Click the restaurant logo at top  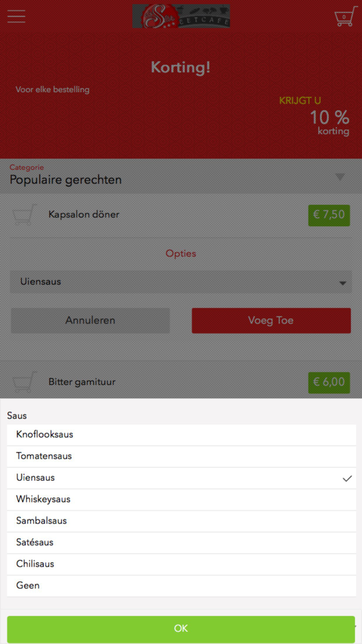[181, 16]
